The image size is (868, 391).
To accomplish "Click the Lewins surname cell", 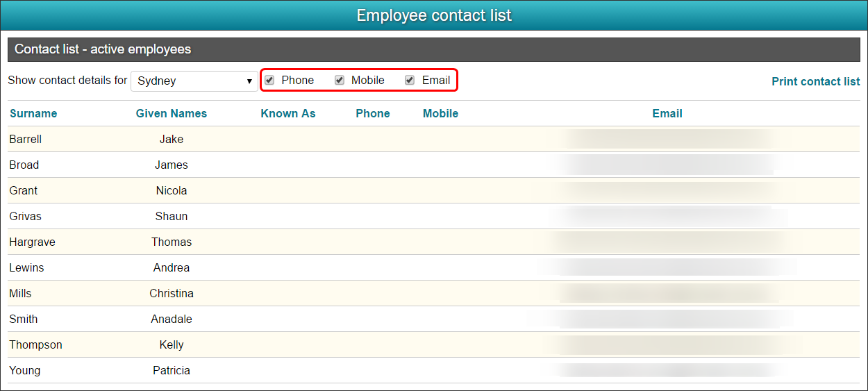I will pyautogui.click(x=26, y=267).
